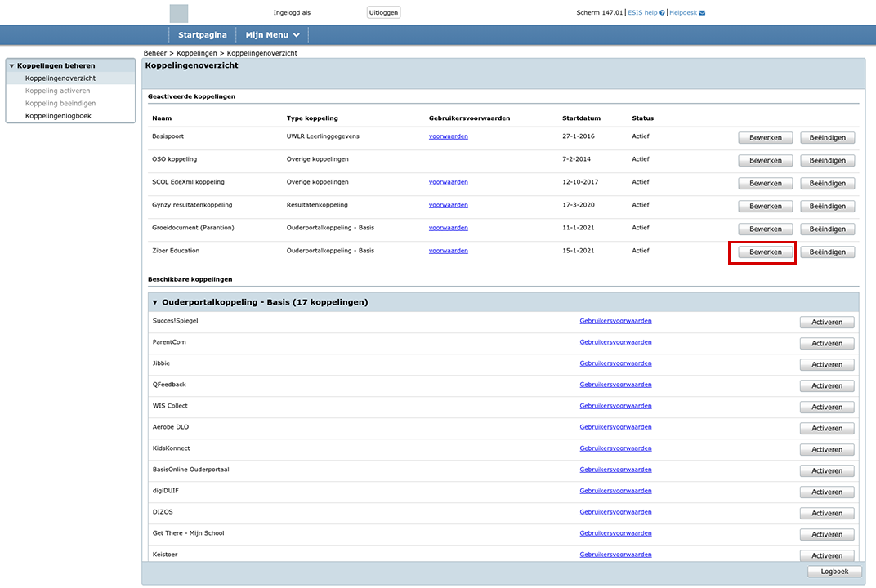
Task: Activate the ParentCom koppeling
Action: coord(827,344)
